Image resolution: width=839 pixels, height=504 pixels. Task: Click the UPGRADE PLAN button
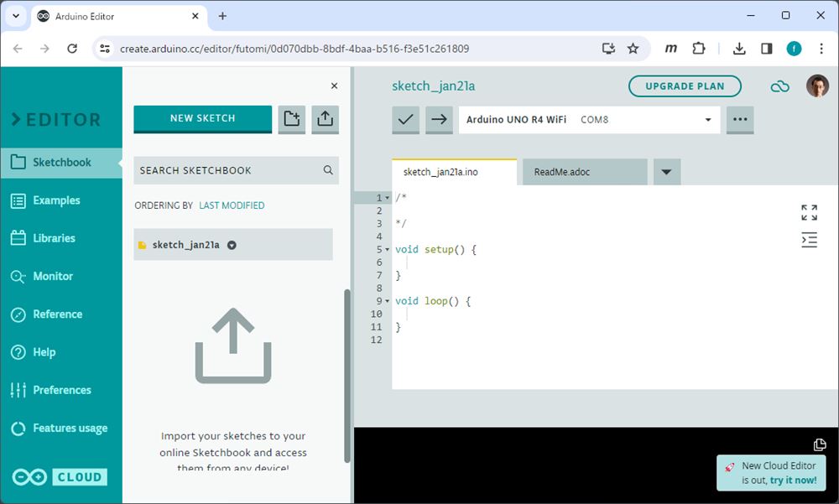click(x=684, y=86)
